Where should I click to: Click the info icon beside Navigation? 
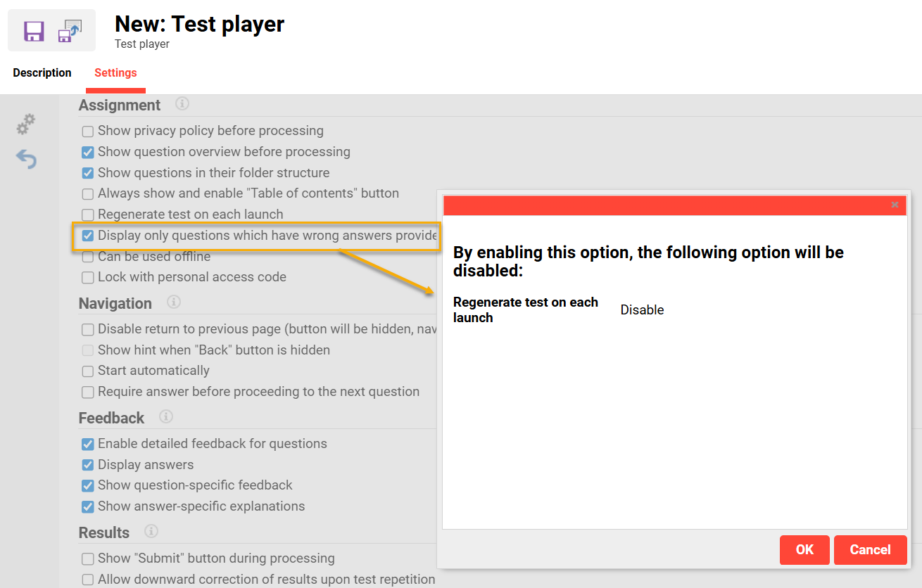pos(173,303)
